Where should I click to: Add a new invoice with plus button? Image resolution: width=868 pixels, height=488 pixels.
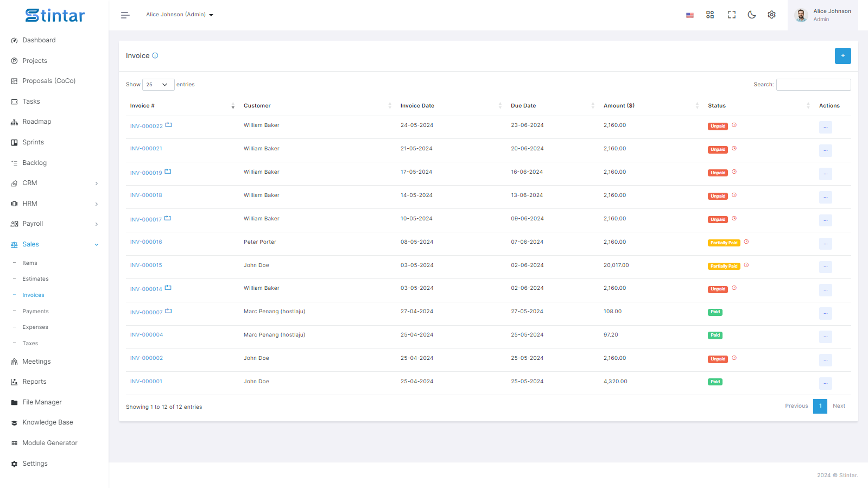pos(842,56)
